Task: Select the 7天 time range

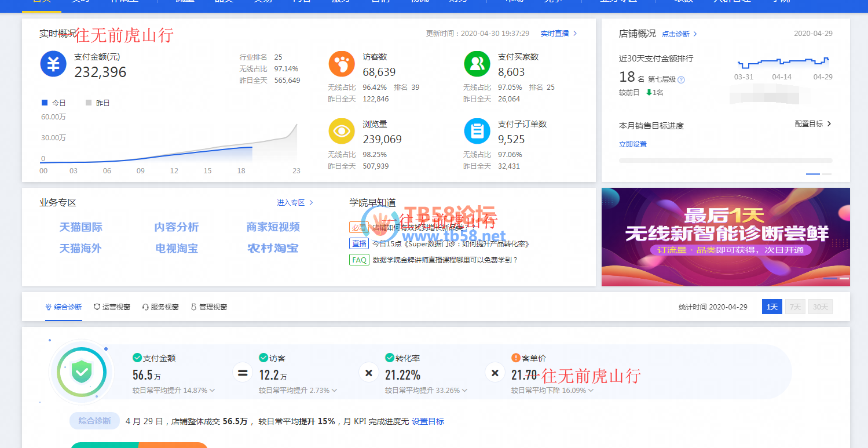Action: click(x=795, y=307)
